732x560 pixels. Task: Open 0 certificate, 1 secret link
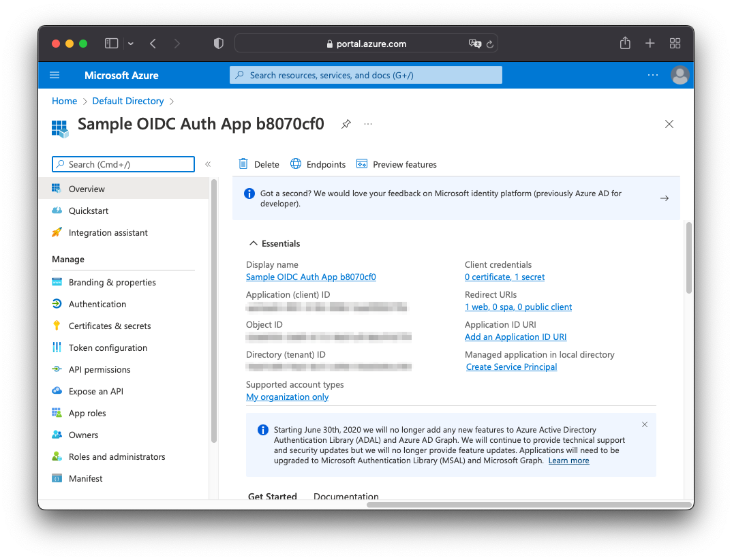504,277
